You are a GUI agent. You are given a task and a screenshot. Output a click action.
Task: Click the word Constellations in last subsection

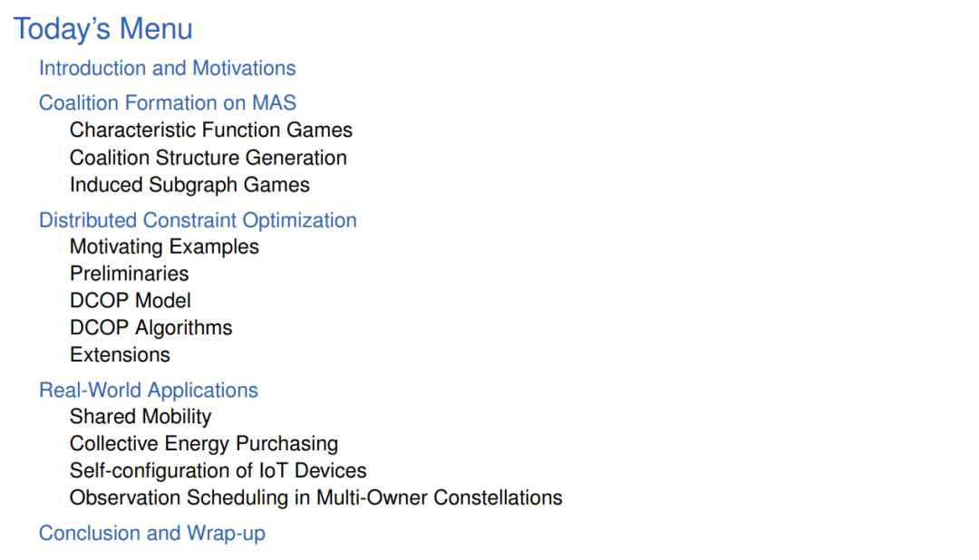point(498,497)
